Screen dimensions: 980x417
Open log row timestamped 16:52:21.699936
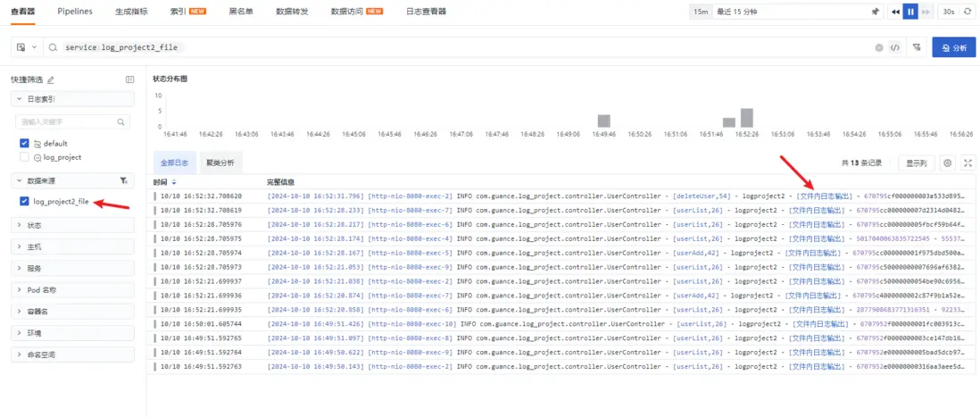click(x=562, y=295)
